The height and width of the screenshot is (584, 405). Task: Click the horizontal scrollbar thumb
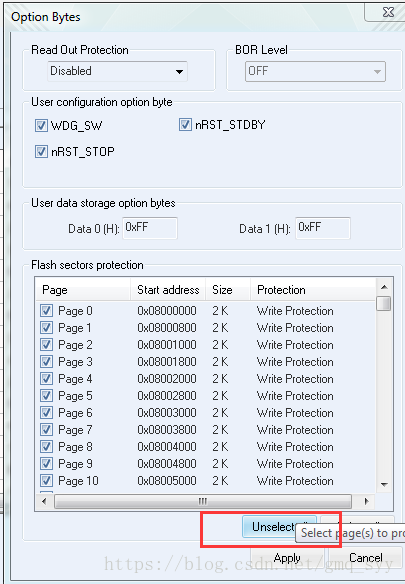(x=203, y=501)
